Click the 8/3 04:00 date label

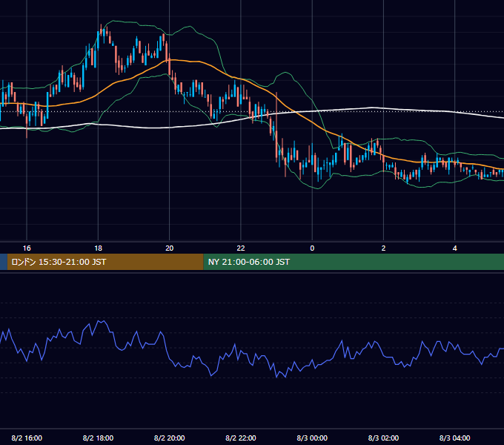pyautogui.click(x=455, y=438)
